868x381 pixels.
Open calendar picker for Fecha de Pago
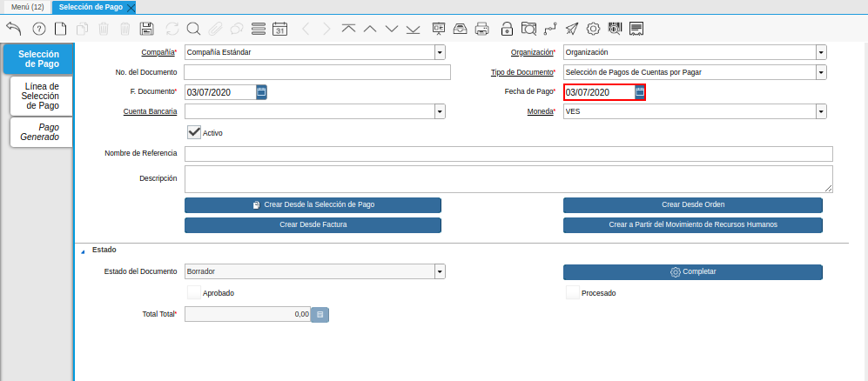tap(640, 92)
